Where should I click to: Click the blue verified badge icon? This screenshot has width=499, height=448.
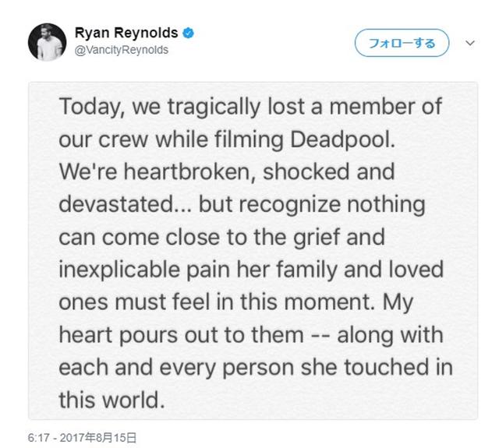188,33
